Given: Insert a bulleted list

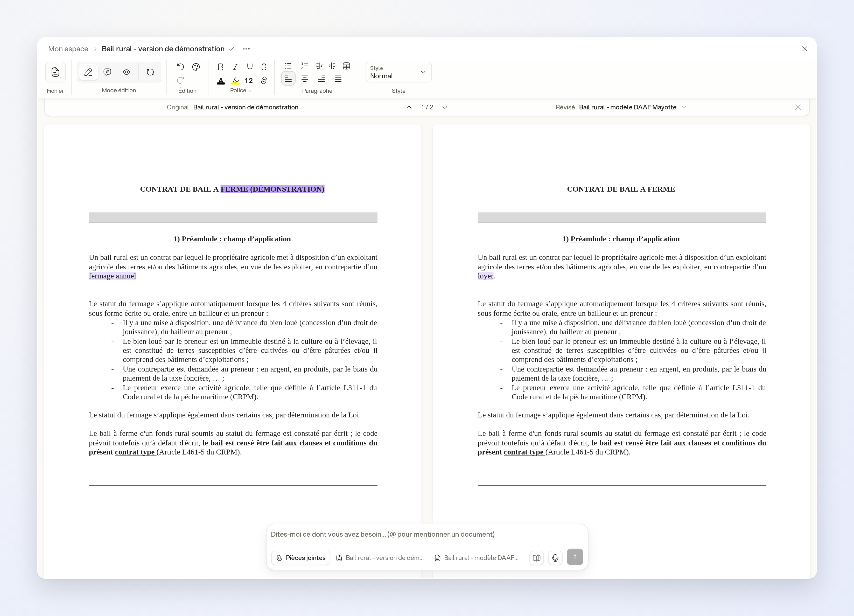Looking at the screenshot, I should (x=288, y=66).
